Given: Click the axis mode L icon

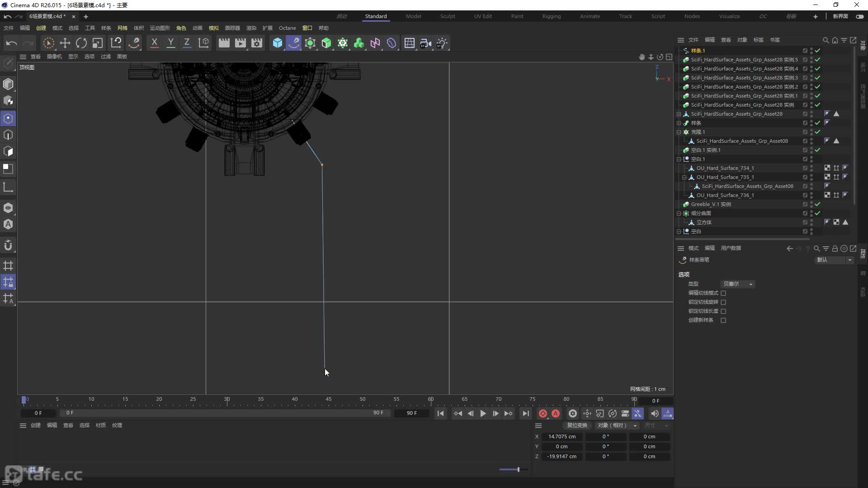Looking at the screenshot, I should tap(8, 187).
